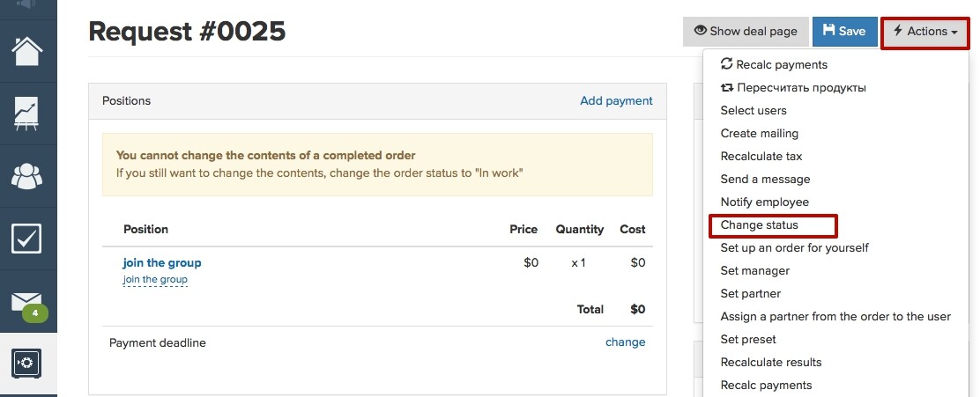Collapse the Actions dropdown menu
The image size is (980, 397).
(925, 32)
